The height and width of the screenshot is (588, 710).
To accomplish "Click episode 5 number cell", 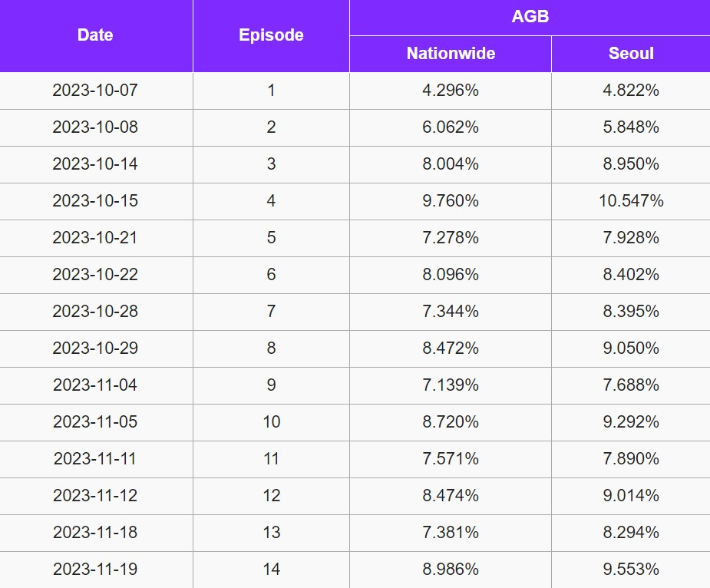I will (x=271, y=238).
